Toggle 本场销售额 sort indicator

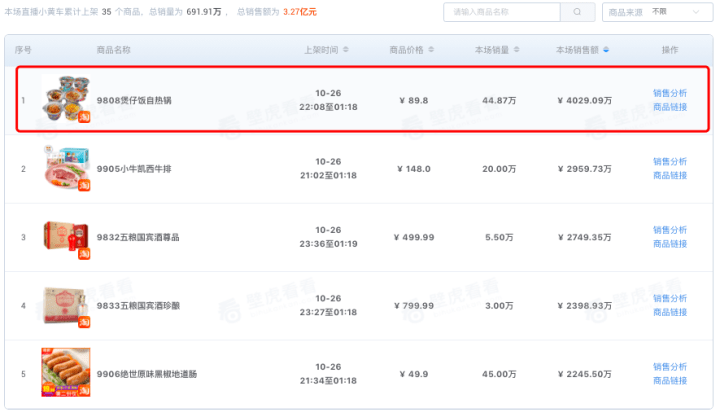tap(606, 50)
